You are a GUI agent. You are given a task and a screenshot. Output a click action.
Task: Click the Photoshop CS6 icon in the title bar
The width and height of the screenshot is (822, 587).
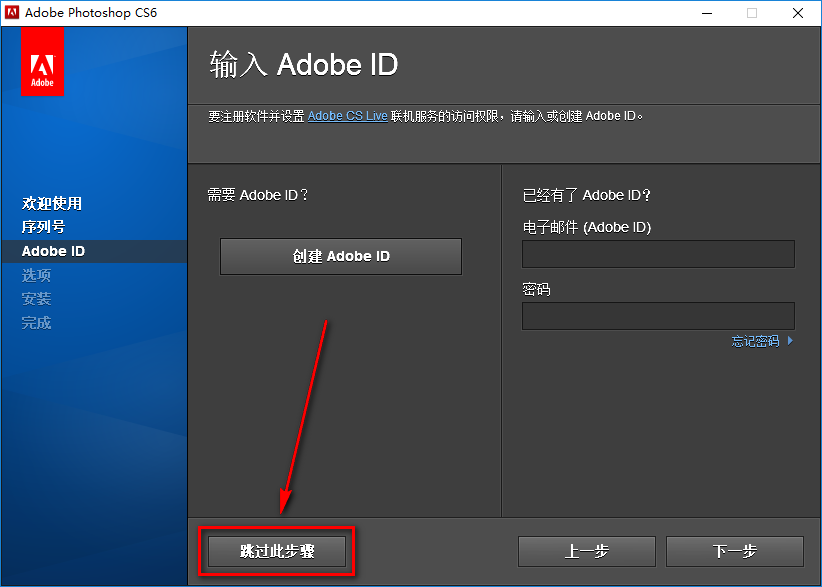tap(13, 13)
